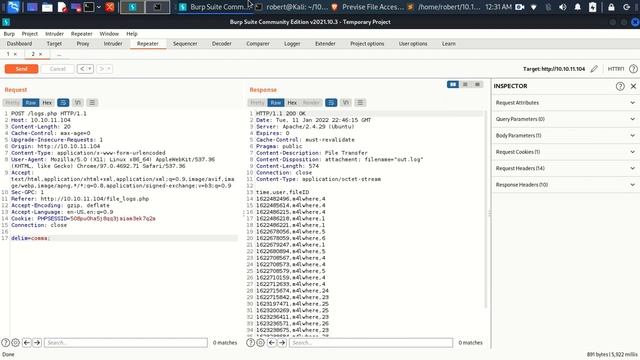Switch to the Proxy tab
640x360 pixels.
(x=83, y=44)
